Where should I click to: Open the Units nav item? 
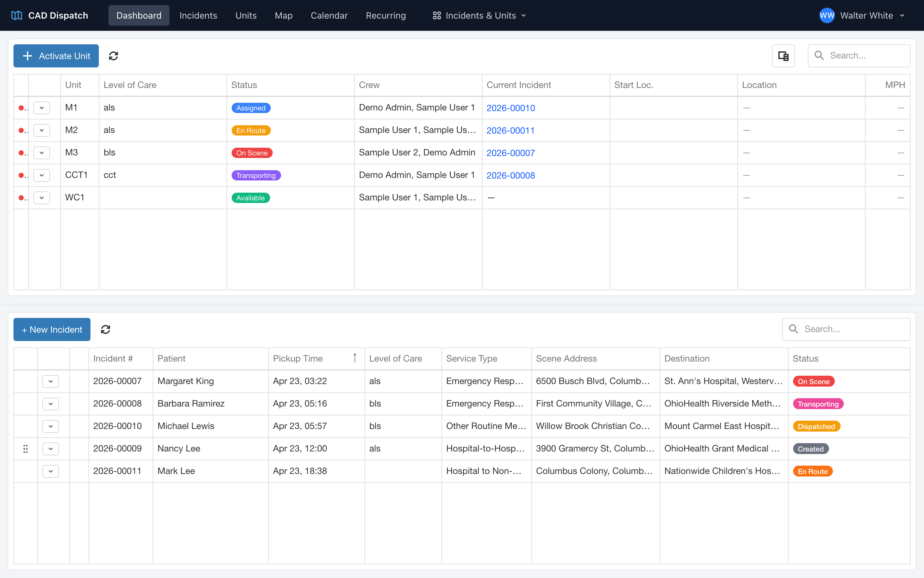click(246, 15)
